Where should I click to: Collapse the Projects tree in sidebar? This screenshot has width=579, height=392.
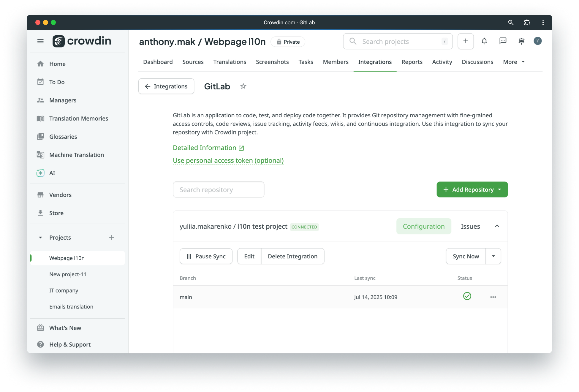(x=40, y=238)
